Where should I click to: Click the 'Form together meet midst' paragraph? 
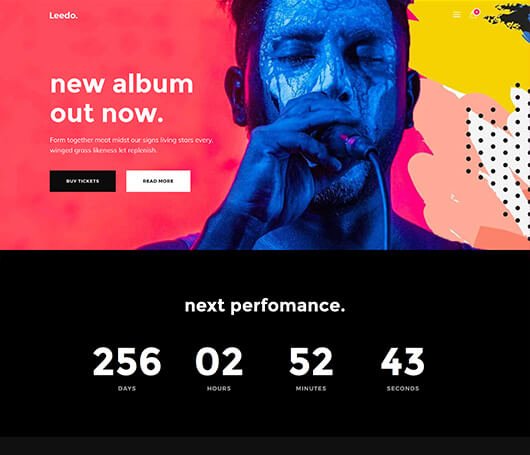131,145
